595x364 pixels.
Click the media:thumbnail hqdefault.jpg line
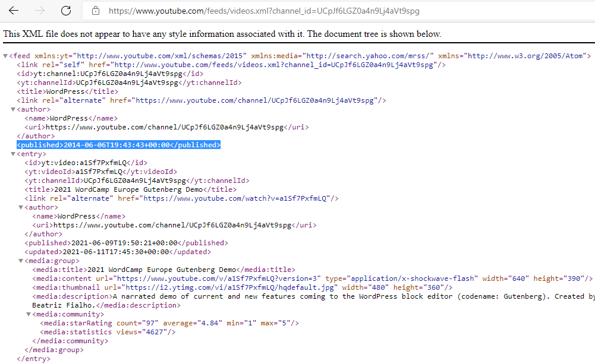point(243,287)
